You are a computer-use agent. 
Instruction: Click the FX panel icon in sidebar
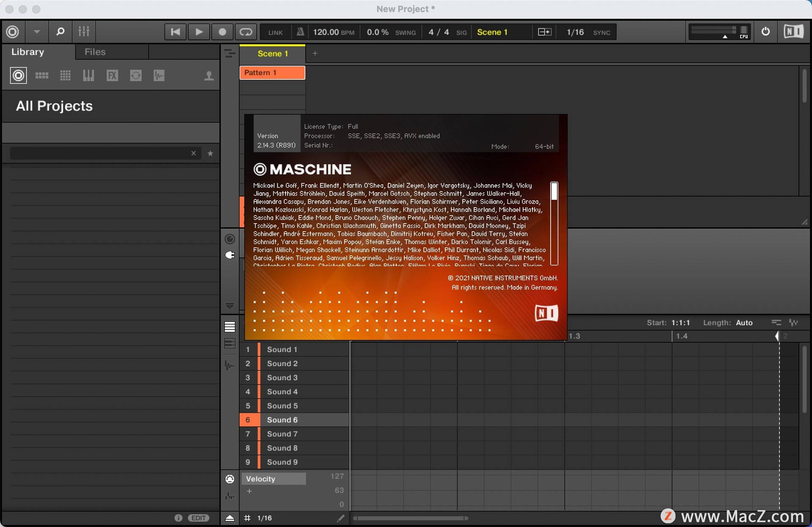111,74
